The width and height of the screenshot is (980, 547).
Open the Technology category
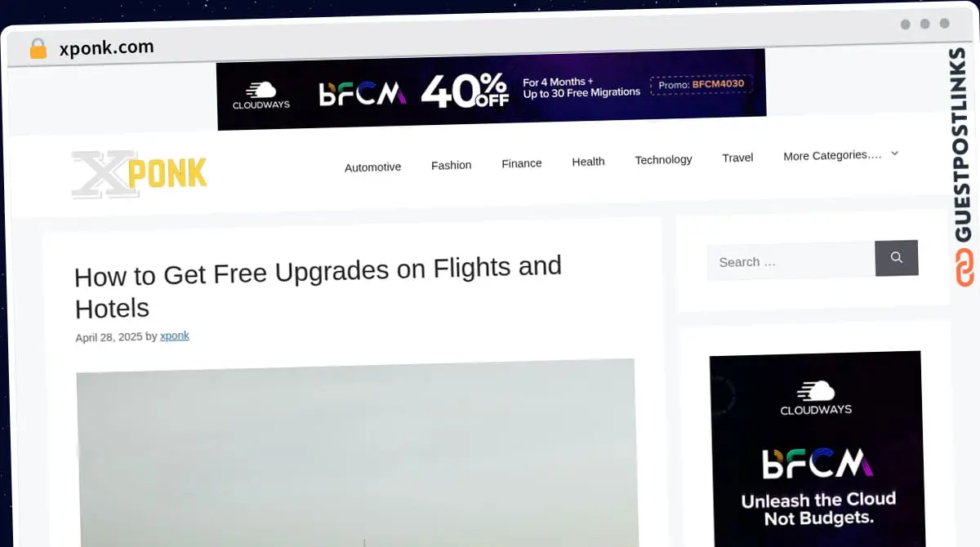[x=663, y=159]
